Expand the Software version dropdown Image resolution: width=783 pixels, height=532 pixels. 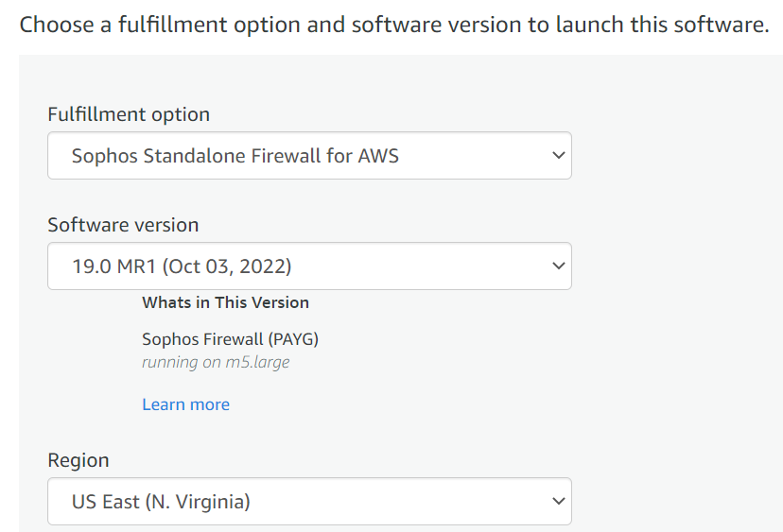pos(309,266)
